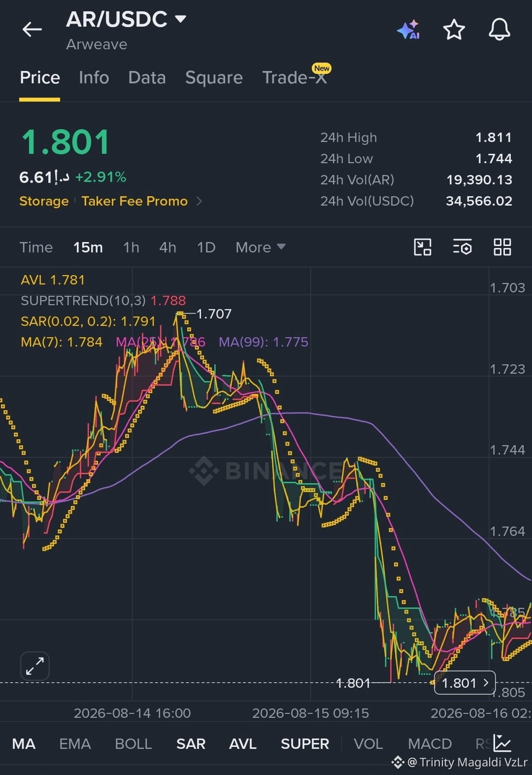Select the 1h interval

(131, 247)
